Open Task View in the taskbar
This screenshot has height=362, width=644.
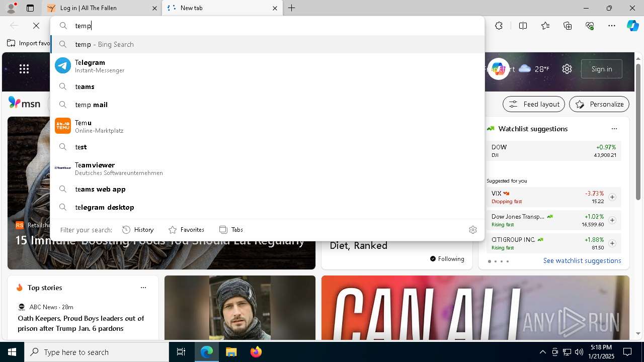click(x=181, y=352)
